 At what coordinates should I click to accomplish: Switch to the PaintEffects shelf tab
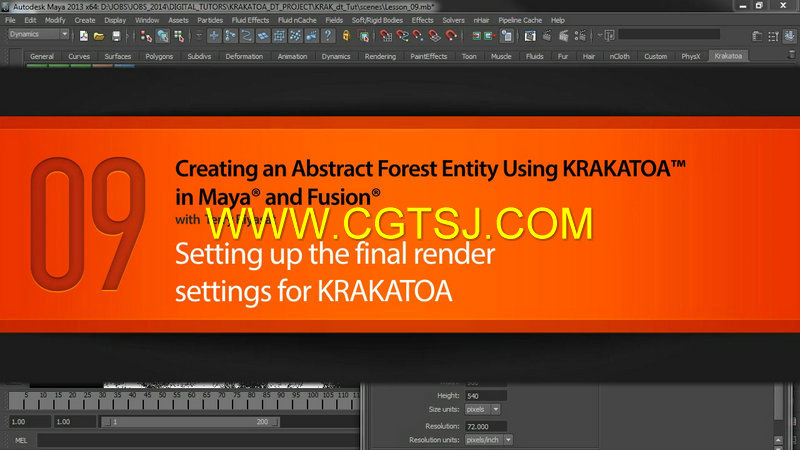(x=429, y=57)
